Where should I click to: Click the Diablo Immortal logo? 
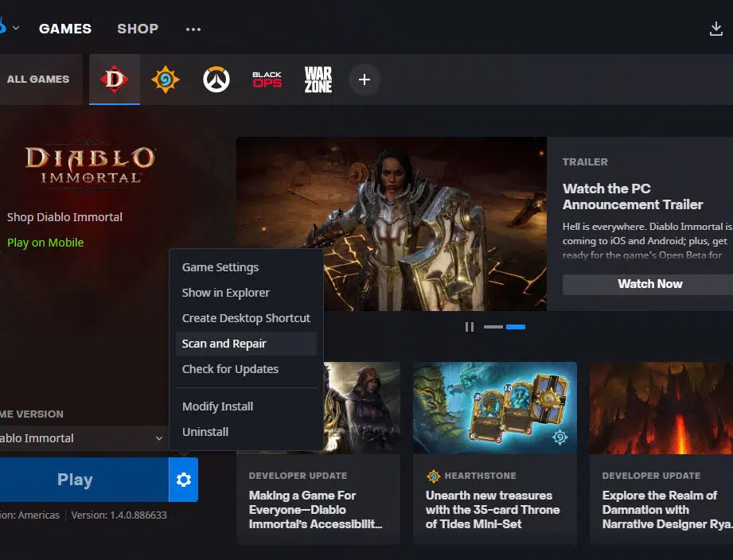(x=90, y=165)
